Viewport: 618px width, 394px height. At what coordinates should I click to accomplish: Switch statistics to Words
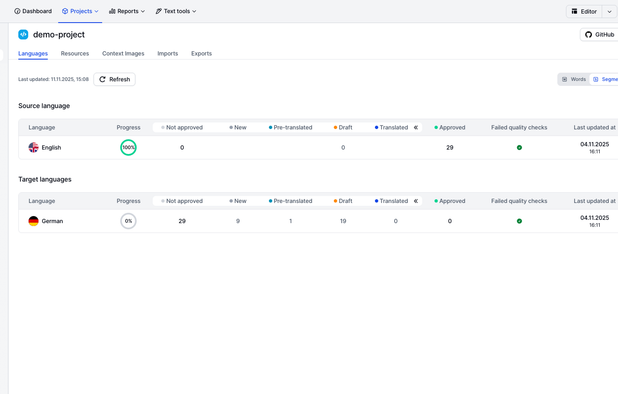point(574,79)
